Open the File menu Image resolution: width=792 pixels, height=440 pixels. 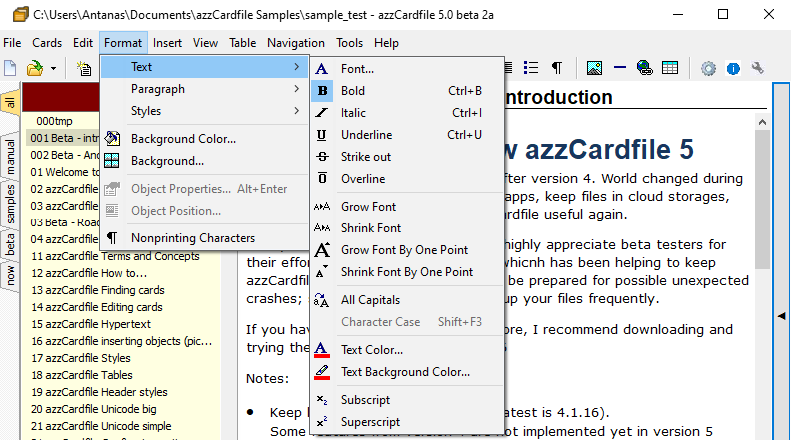click(12, 43)
